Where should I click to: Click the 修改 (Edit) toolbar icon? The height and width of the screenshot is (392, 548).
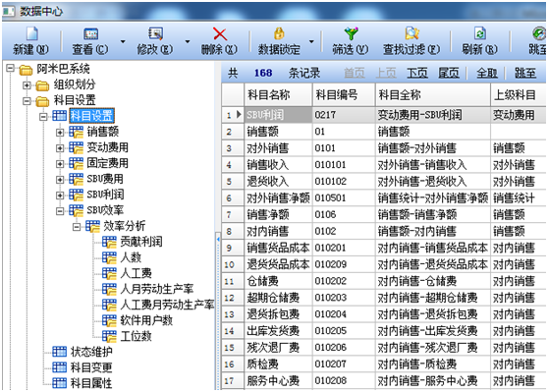155,34
